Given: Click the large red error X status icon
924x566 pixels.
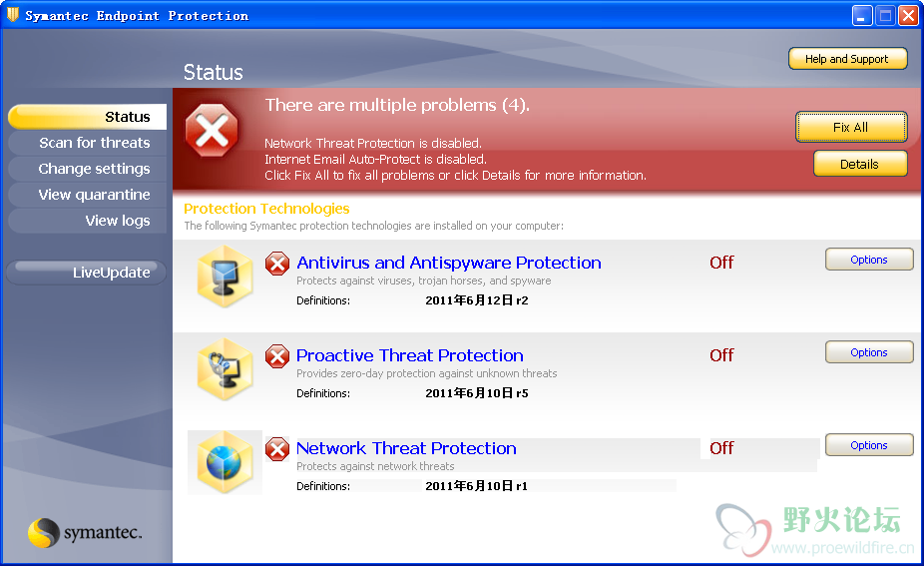Looking at the screenshot, I should [212, 131].
